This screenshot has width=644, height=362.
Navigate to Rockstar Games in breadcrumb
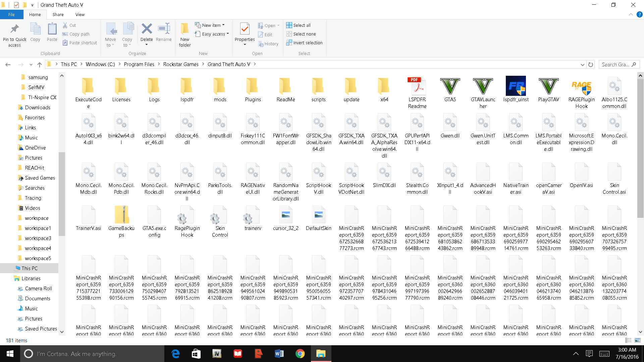click(181, 64)
